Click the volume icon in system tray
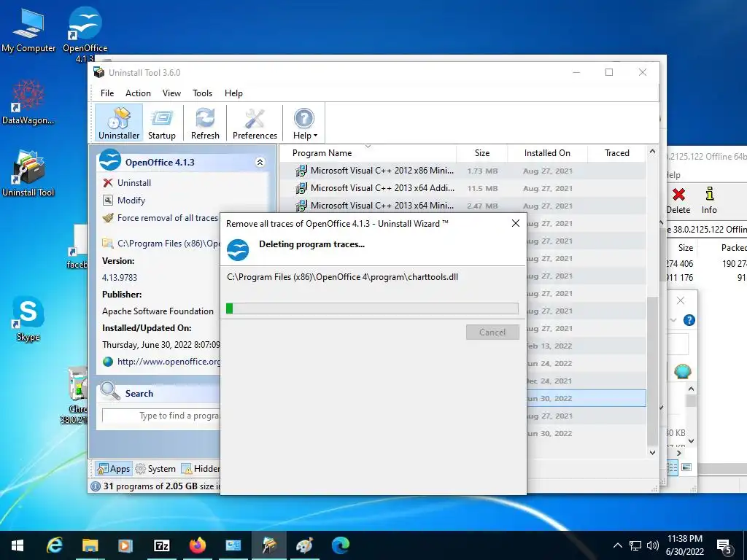The image size is (747, 560). coord(653,545)
